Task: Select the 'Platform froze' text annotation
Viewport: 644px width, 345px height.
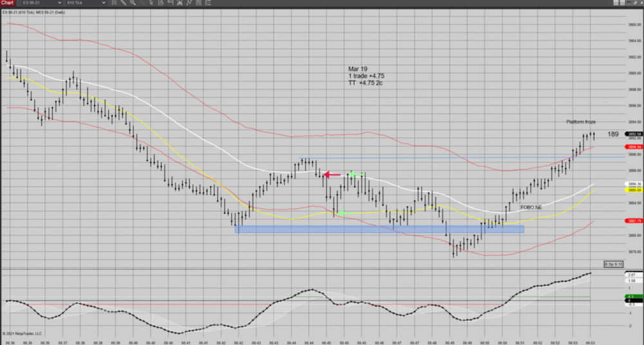Action: [582, 122]
